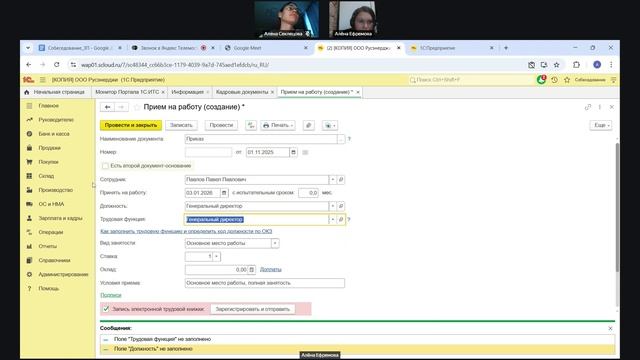This screenshot has width=640, height=360.
Task: Open history clock icon in 1C header
Action: (554, 80)
